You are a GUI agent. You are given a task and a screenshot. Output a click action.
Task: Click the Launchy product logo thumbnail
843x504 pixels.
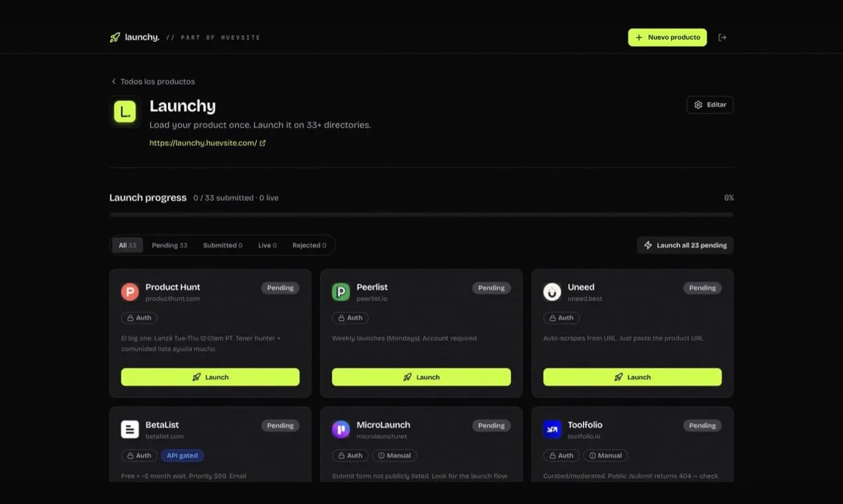click(x=125, y=111)
